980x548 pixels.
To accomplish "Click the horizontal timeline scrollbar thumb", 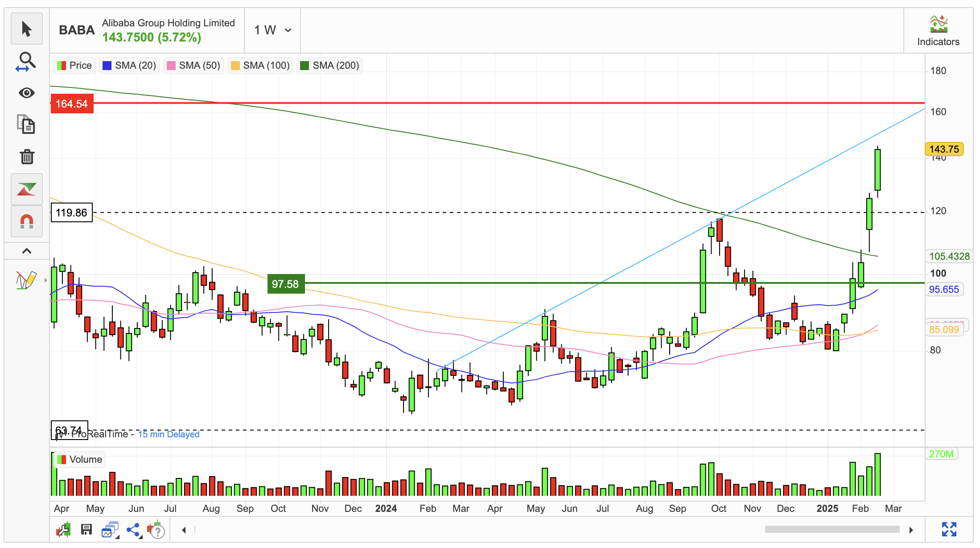I will pyautogui.click(x=832, y=529).
